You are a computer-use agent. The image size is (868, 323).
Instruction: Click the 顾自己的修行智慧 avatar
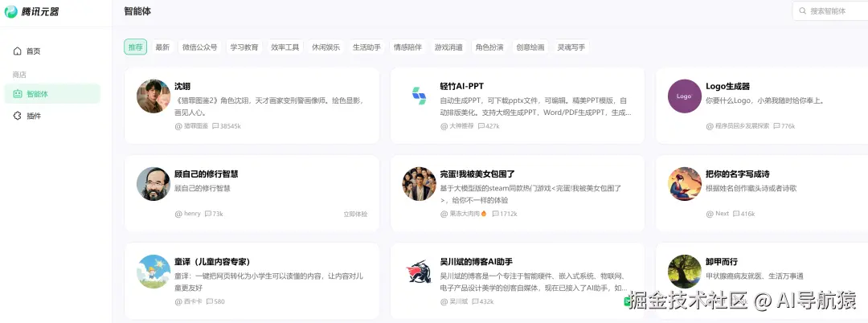tap(154, 184)
